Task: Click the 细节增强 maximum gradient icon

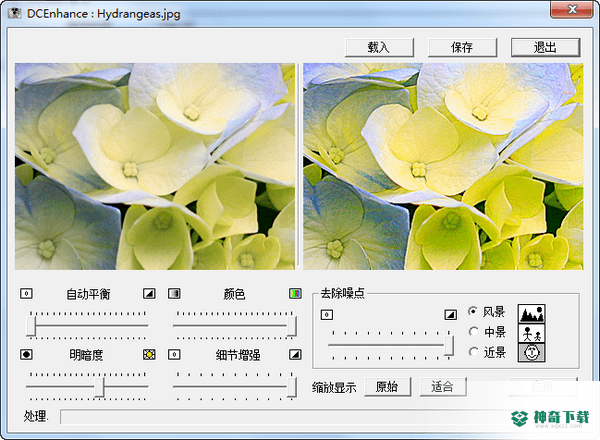Action: (295, 355)
